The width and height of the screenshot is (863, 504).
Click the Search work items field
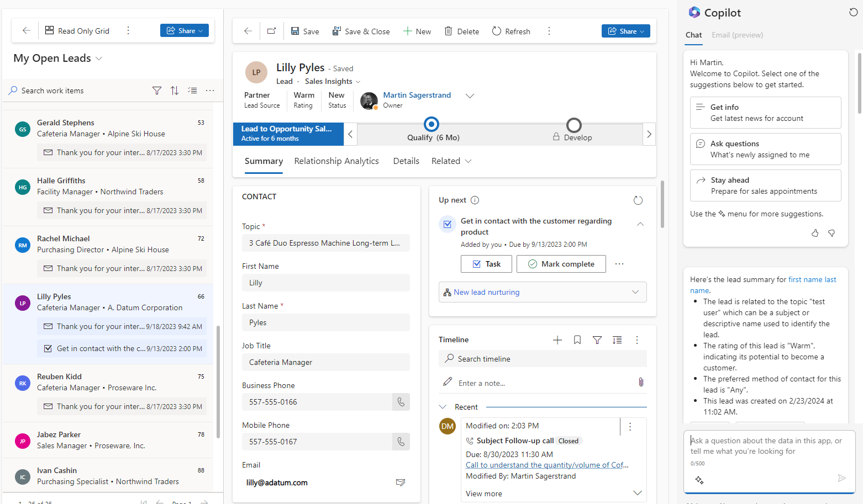click(77, 91)
